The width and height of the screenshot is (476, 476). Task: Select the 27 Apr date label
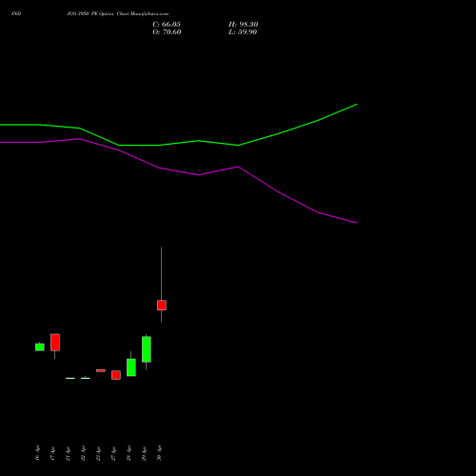[x=114, y=453]
